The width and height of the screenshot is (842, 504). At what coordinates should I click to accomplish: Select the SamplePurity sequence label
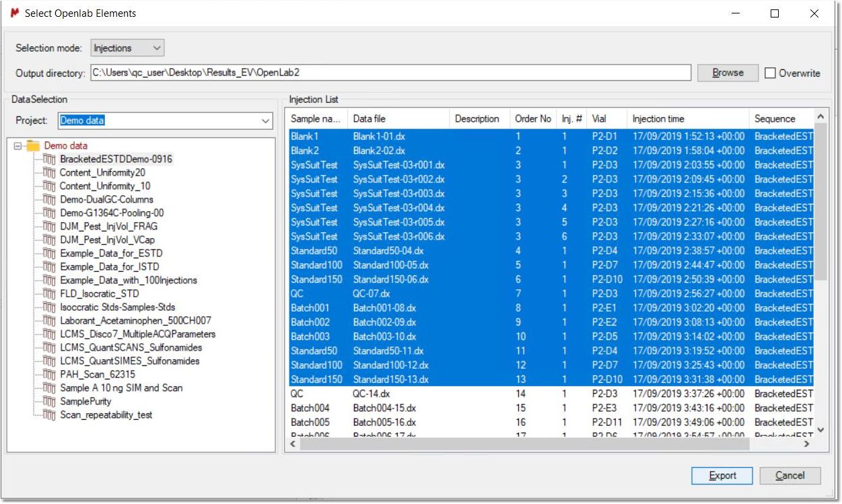85,402
